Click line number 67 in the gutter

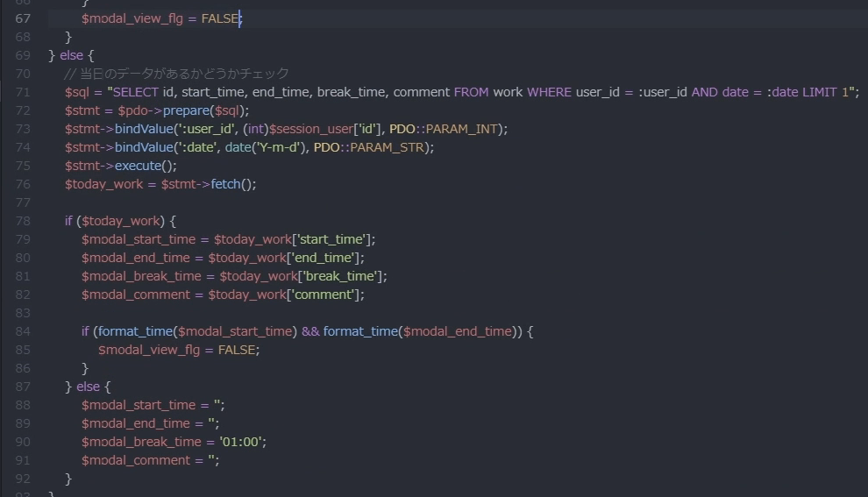coord(23,18)
